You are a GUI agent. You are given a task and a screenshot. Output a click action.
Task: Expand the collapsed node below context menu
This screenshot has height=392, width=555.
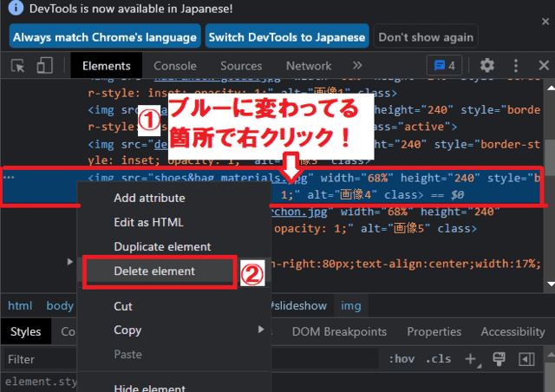tap(70, 262)
